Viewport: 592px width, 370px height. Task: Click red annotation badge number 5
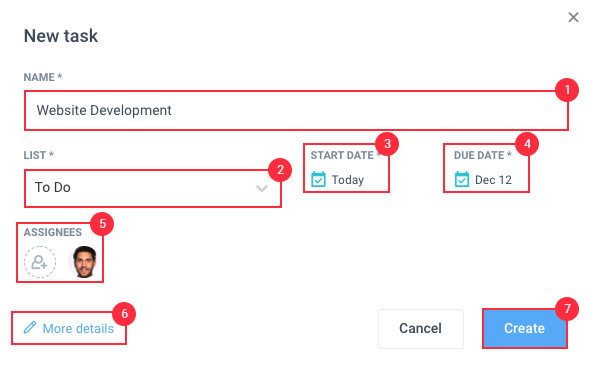(x=102, y=224)
